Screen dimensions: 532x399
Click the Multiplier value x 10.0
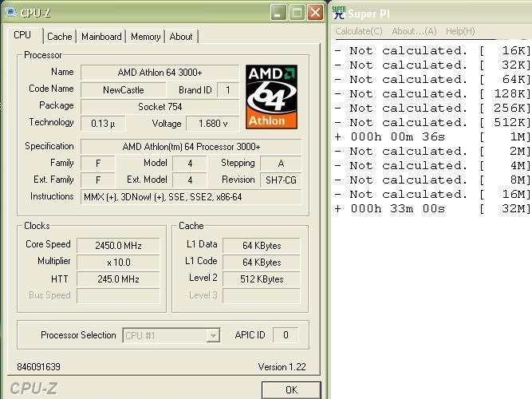coord(118,263)
